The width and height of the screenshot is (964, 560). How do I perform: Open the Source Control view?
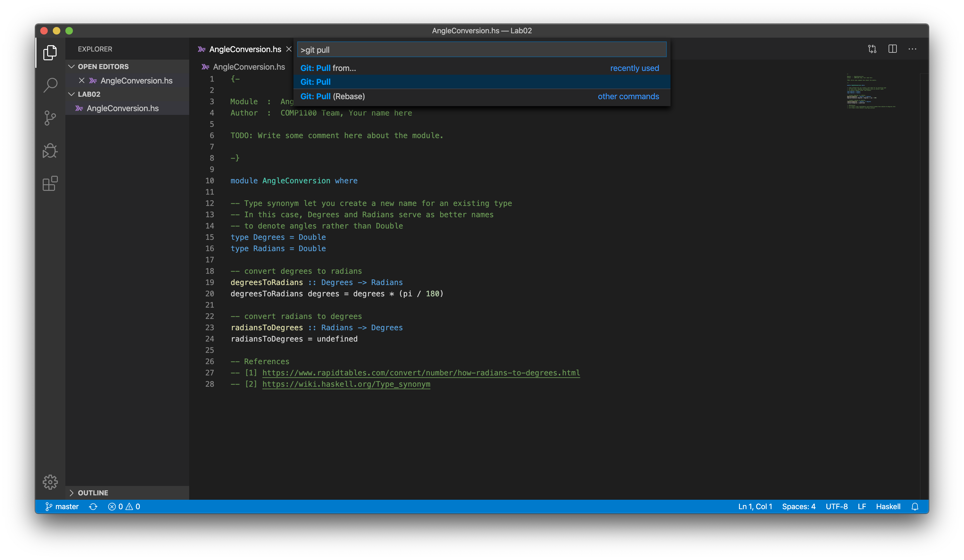pos(50,119)
